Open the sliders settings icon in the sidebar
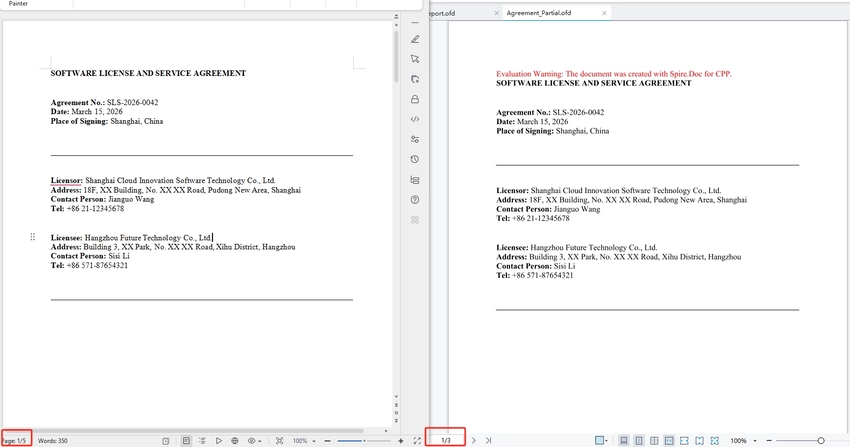 coord(415,139)
